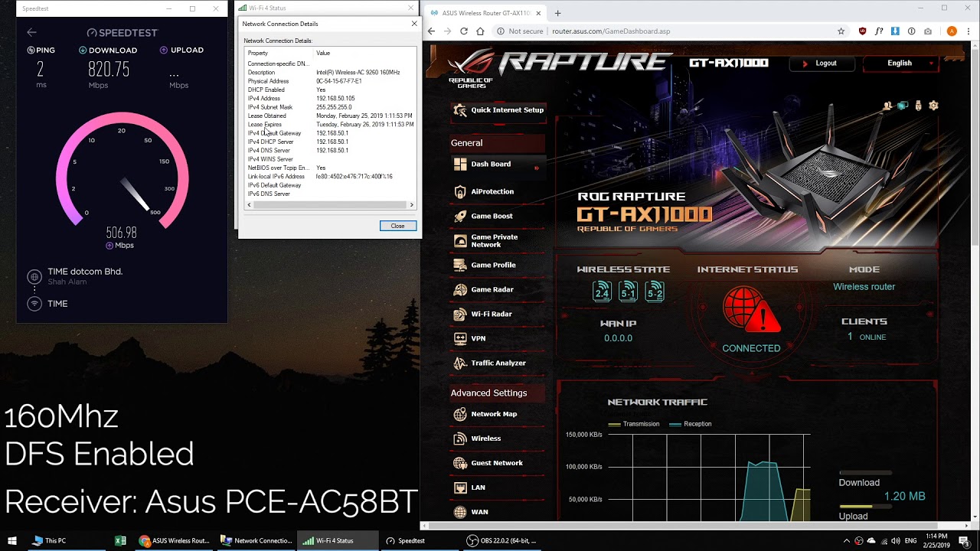The height and width of the screenshot is (551, 980).
Task: Open the VPN settings page
Action: point(497,338)
